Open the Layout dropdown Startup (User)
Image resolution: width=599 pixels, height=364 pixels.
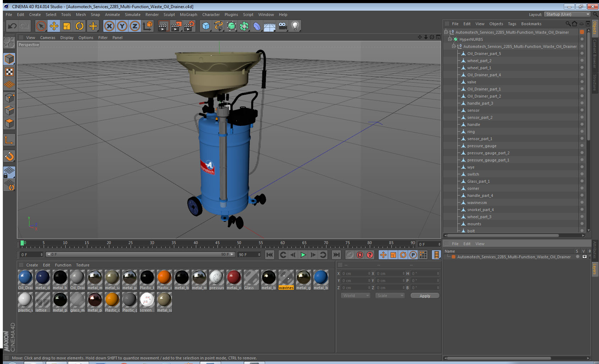click(567, 14)
